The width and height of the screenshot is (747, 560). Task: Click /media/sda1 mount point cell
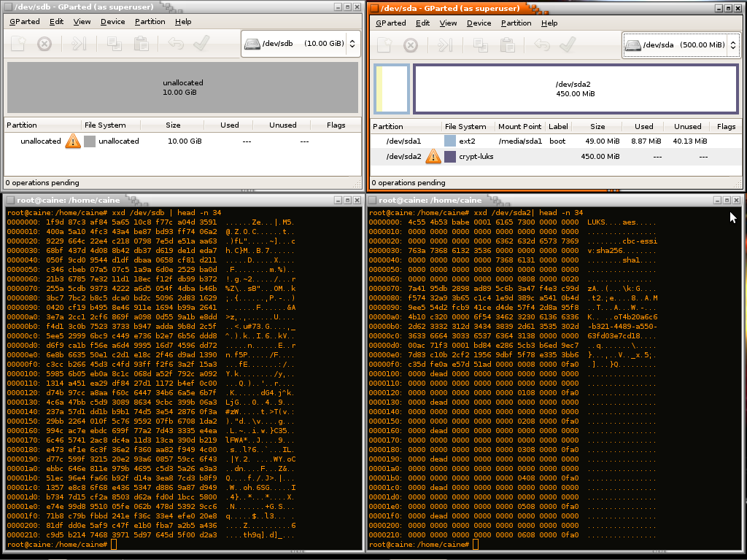click(x=520, y=141)
